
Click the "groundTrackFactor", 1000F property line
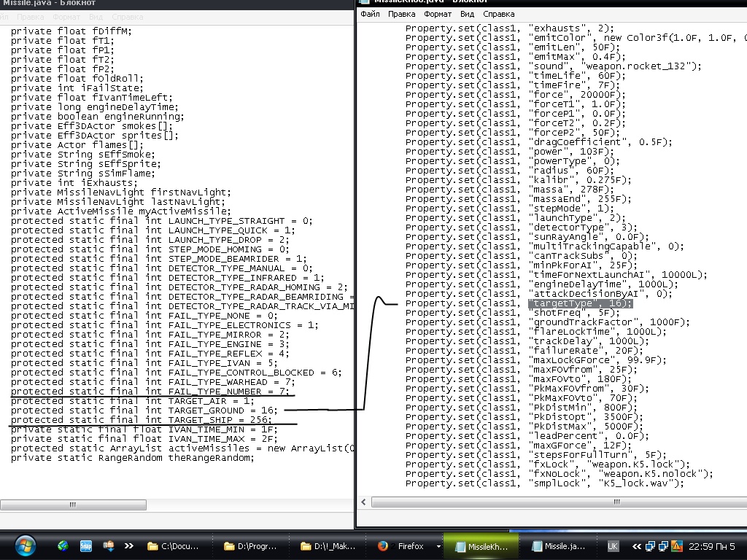pyautogui.click(x=547, y=322)
